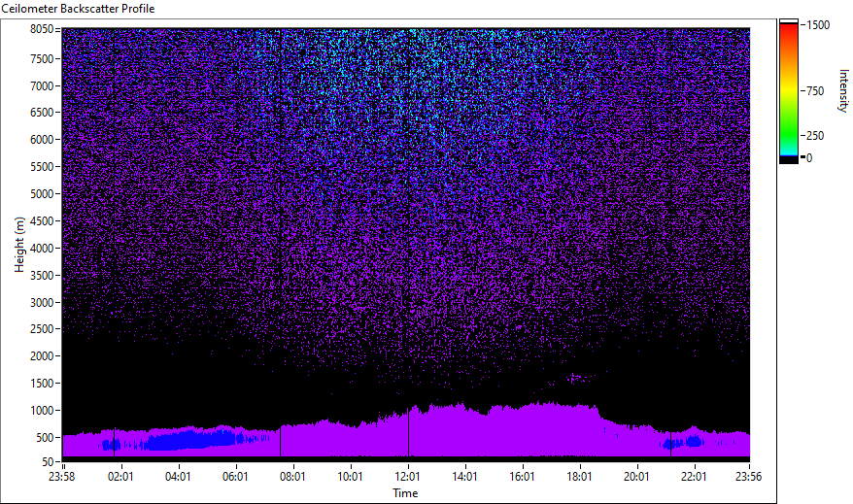The width and height of the screenshot is (853, 504).
Task: Click the 16:01 time axis label
Action: coord(522,477)
